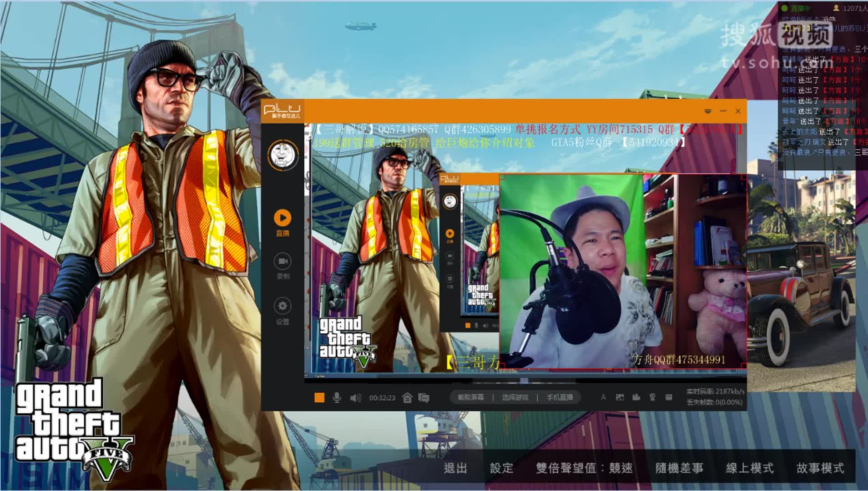Mute the microphone in PLU toolbar
This screenshot has height=491, width=868.
[x=337, y=398]
